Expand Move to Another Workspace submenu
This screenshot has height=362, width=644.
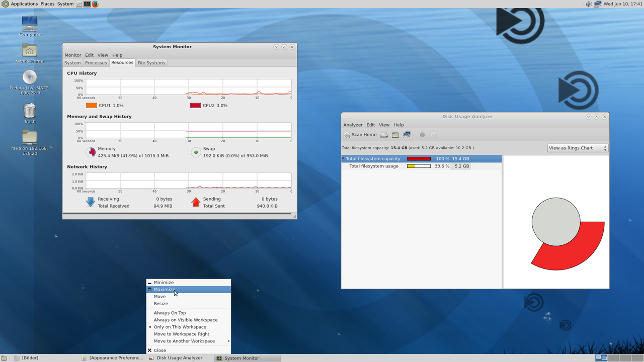[184, 341]
